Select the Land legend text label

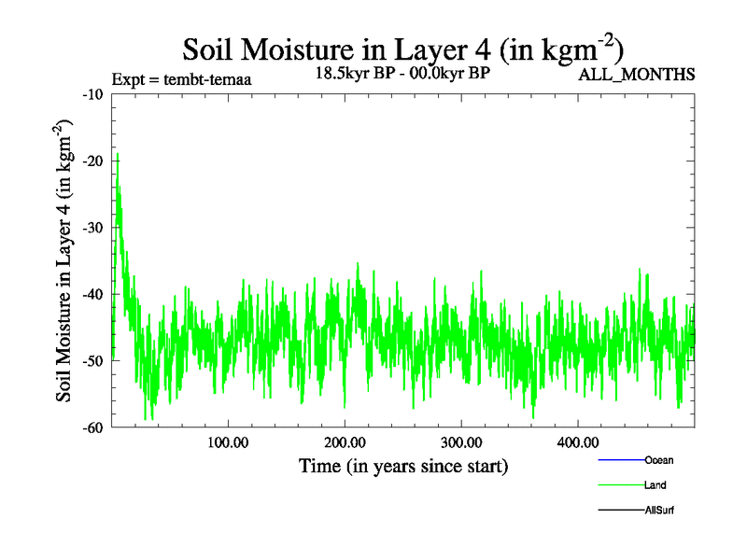pyautogui.click(x=655, y=485)
